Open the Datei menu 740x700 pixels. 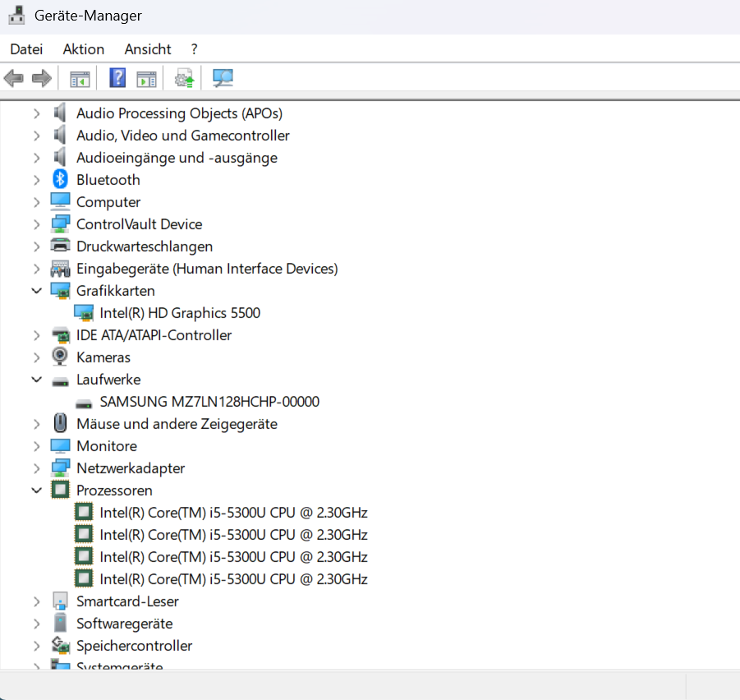(26, 49)
